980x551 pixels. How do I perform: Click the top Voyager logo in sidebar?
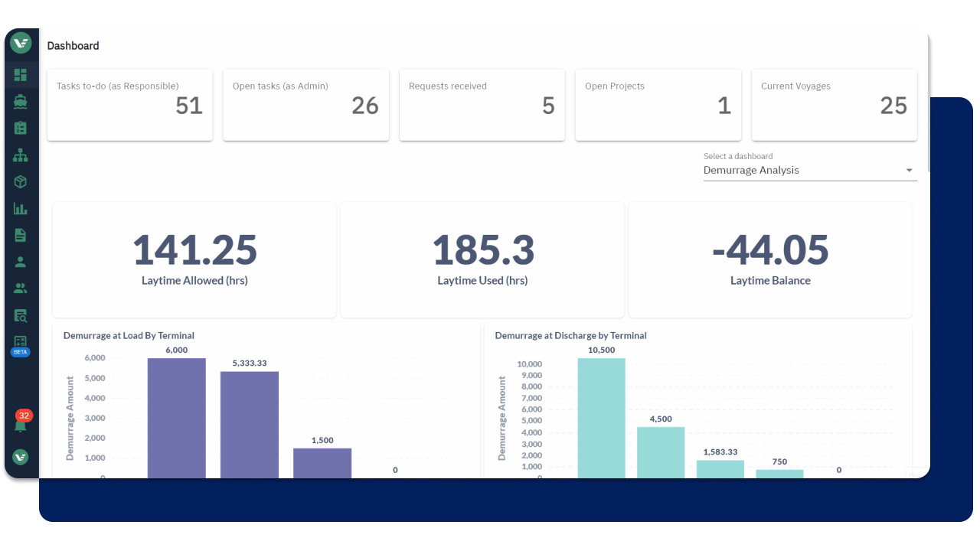pyautogui.click(x=21, y=44)
